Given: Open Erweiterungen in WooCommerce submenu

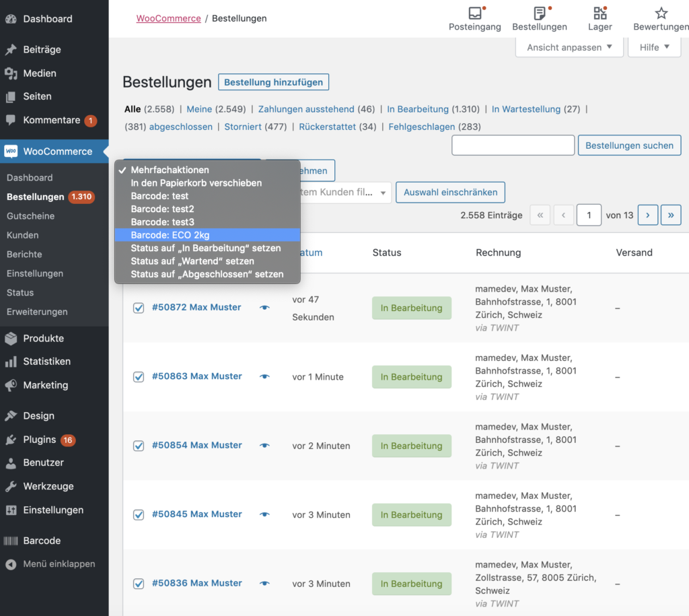Looking at the screenshot, I should coord(37,312).
